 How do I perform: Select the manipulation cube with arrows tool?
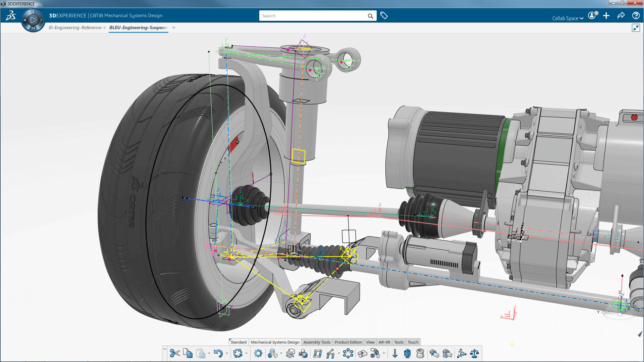pyautogui.click(x=290, y=353)
